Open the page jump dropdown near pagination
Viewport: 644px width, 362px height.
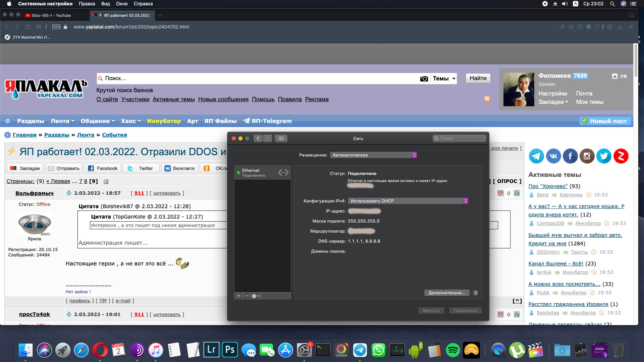106,182
